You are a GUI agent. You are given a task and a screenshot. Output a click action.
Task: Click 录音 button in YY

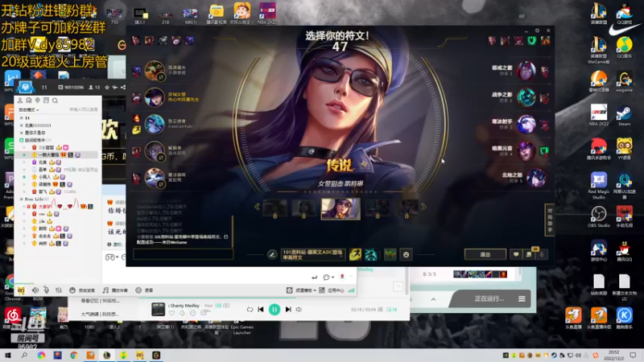click(x=144, y=290)
